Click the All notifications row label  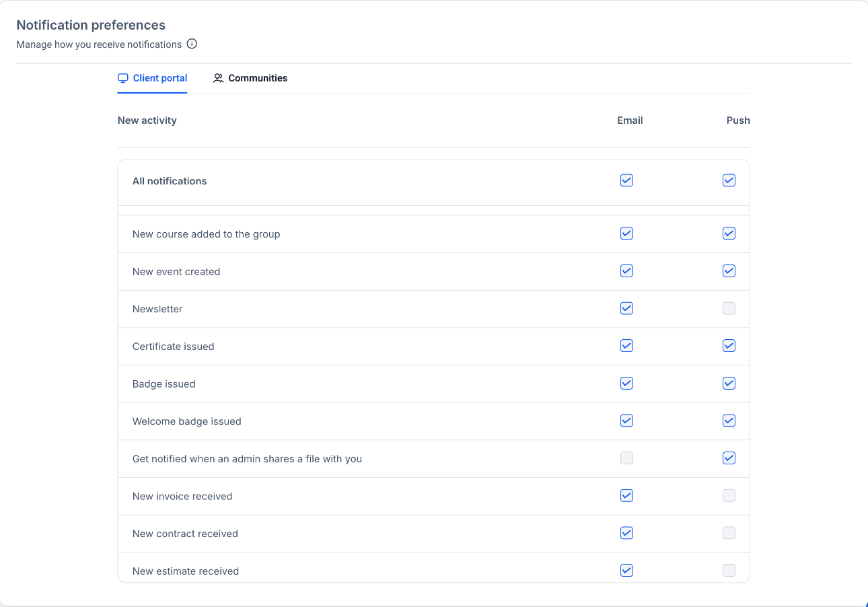coord(170,181)
